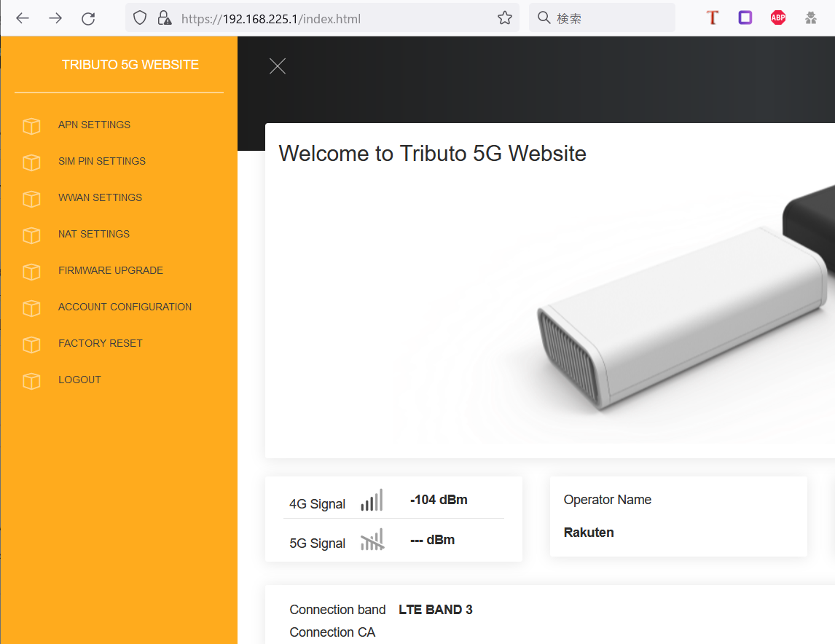Click the 4G signal strength bars icon

coord(372,500)
